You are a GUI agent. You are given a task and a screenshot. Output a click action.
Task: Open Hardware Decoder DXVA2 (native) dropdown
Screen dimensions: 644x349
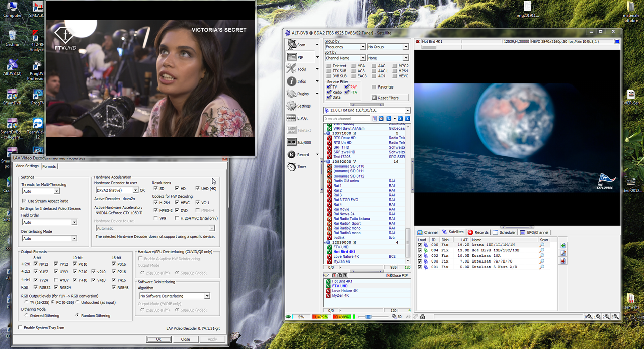coord(117,190)
